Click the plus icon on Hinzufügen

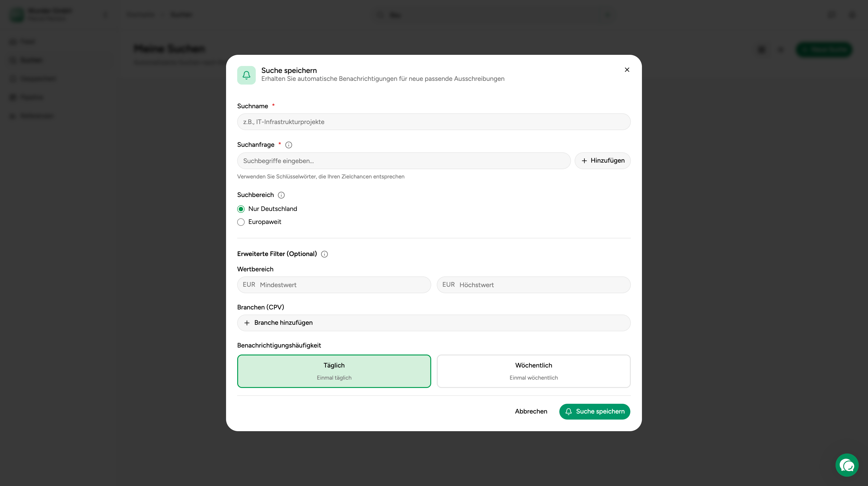click(584, 161)
